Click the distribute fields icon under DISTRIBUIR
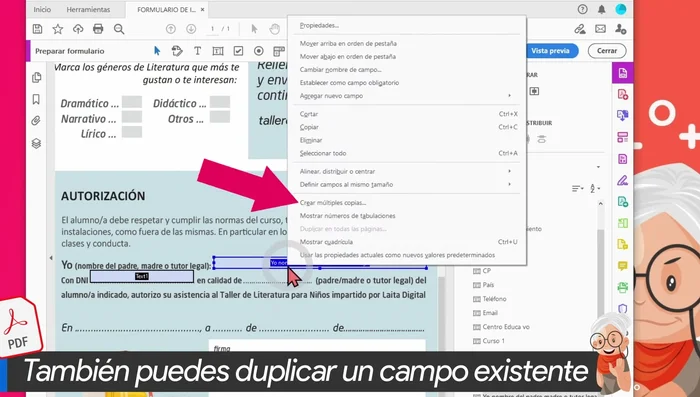Screen dimensions: 700x397 (x=542, y=139)
